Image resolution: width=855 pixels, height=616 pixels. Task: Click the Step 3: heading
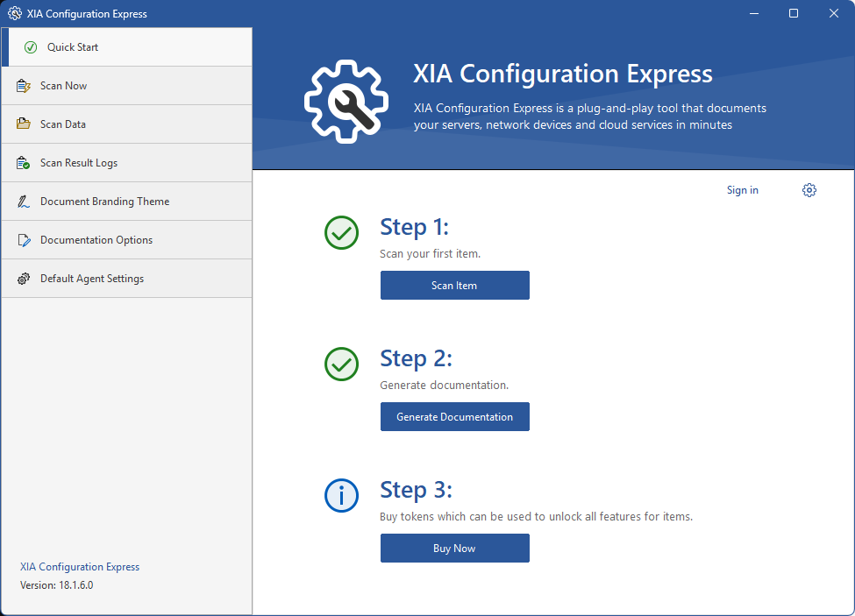(416, 490)
